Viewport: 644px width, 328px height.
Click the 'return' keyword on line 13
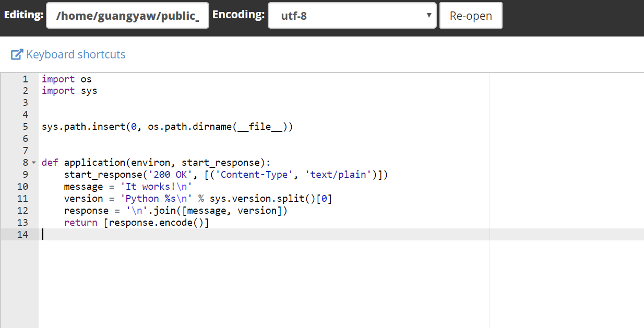click(80, 223)
